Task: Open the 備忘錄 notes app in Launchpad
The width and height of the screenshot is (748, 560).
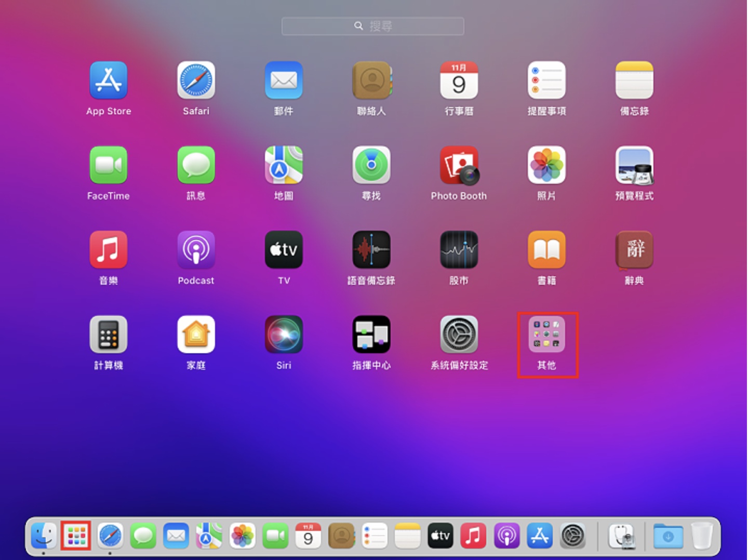Action: (x=634, y=81)
